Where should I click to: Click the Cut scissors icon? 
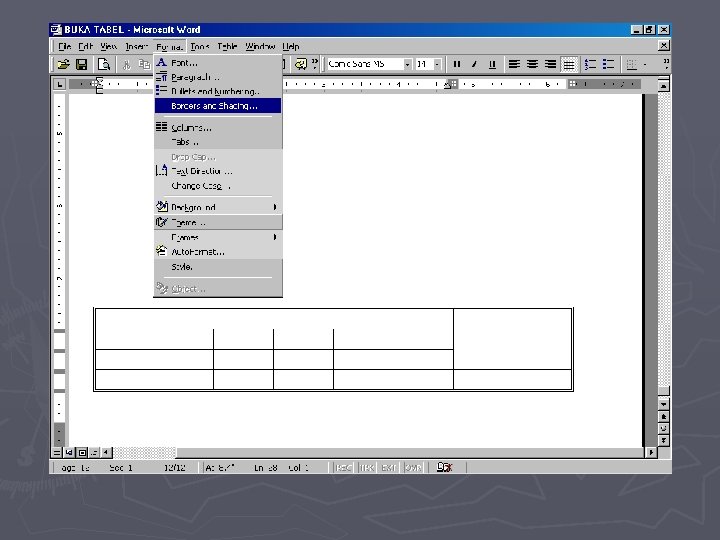tap(126, 64)
